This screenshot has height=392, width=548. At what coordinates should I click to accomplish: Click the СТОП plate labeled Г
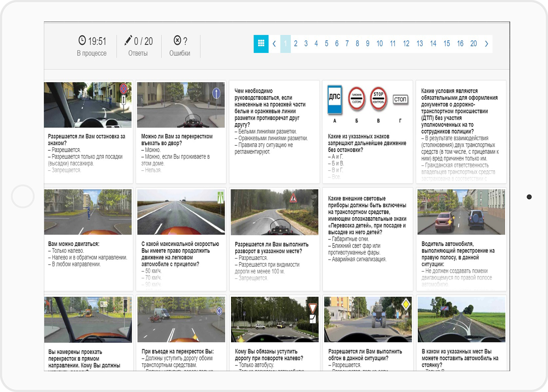tap(400, 100)
